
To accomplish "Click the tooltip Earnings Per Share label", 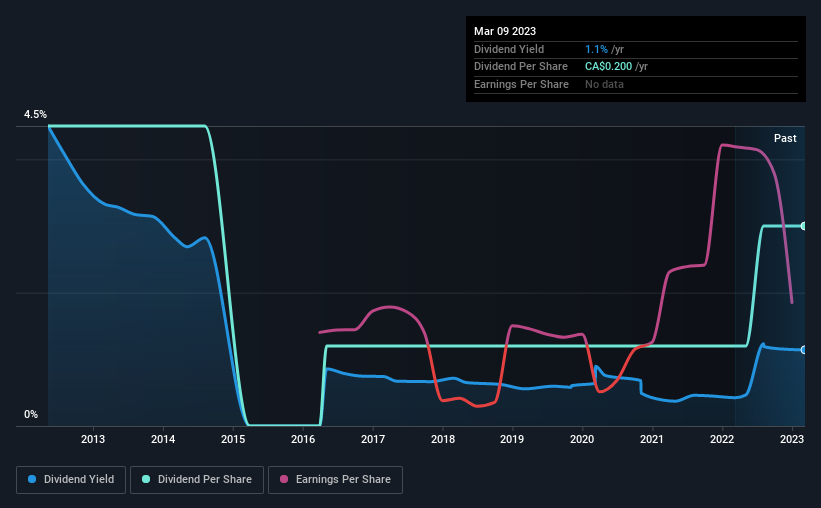I will pyautogui.click(x=521, y=84).
